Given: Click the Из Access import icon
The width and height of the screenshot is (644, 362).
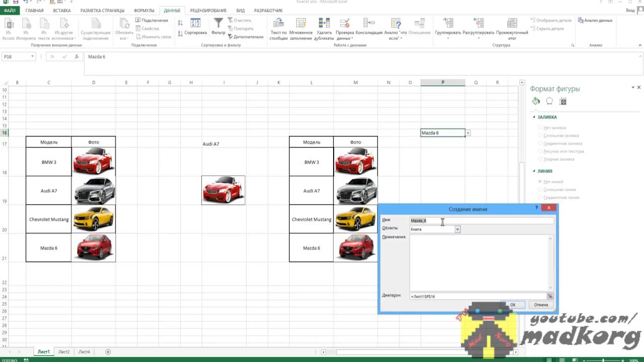Looking at the screenshot, I should [9, 29].
